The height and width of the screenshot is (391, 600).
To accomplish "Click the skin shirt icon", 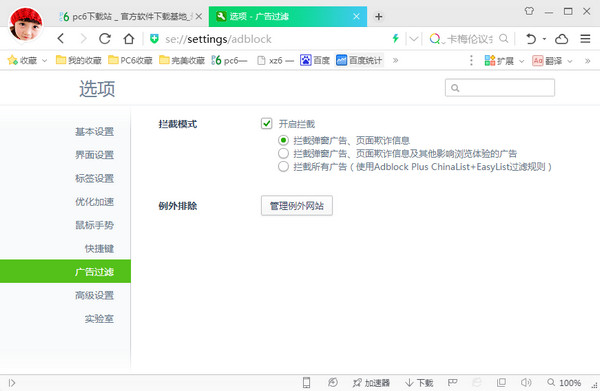I will pyautogui.click(x=529, y=11).
